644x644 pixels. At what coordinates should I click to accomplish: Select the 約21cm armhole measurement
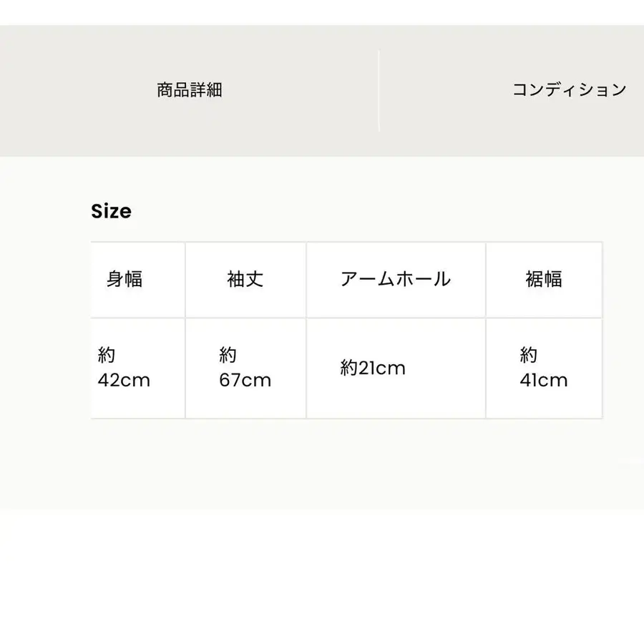click(x=373, y=368)
